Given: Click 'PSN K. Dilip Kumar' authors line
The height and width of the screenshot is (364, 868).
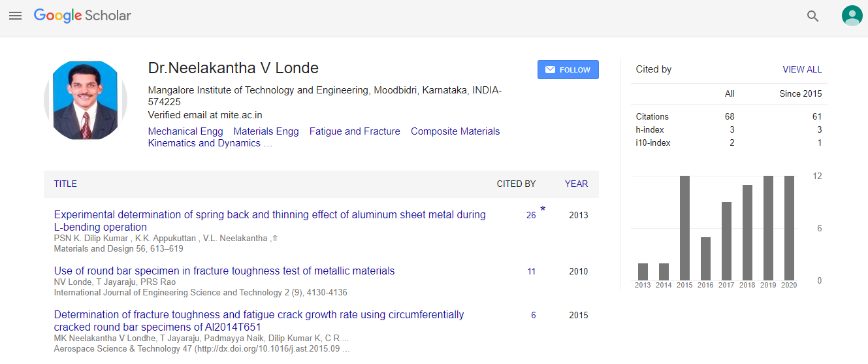Looking at the screenshot, I should [x=166, y=239].
